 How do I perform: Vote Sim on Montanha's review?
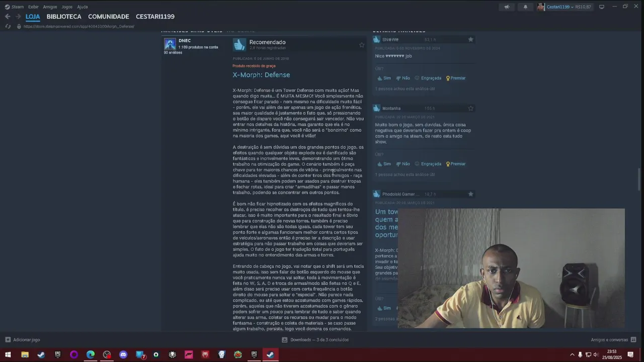384,164
